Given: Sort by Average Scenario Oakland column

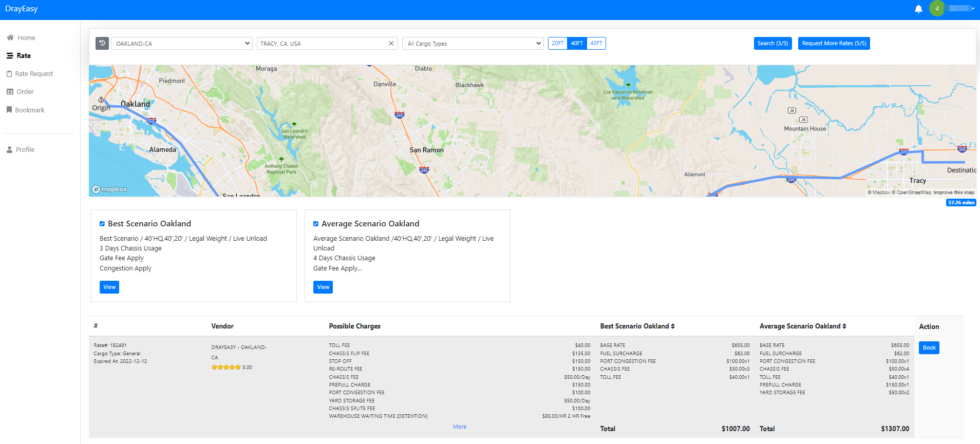Looking at the screenshot, I should pyautogui.click(x=844, y=326).
